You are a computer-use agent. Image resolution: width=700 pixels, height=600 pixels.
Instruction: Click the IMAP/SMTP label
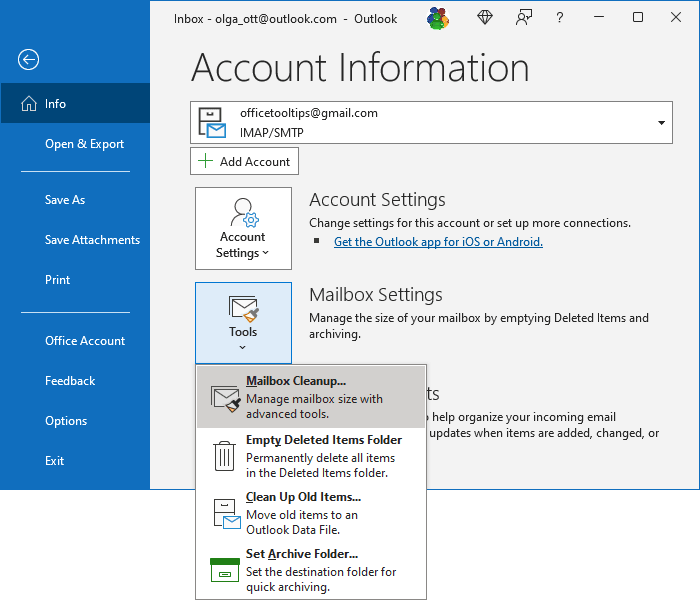[x=271, y=133]
